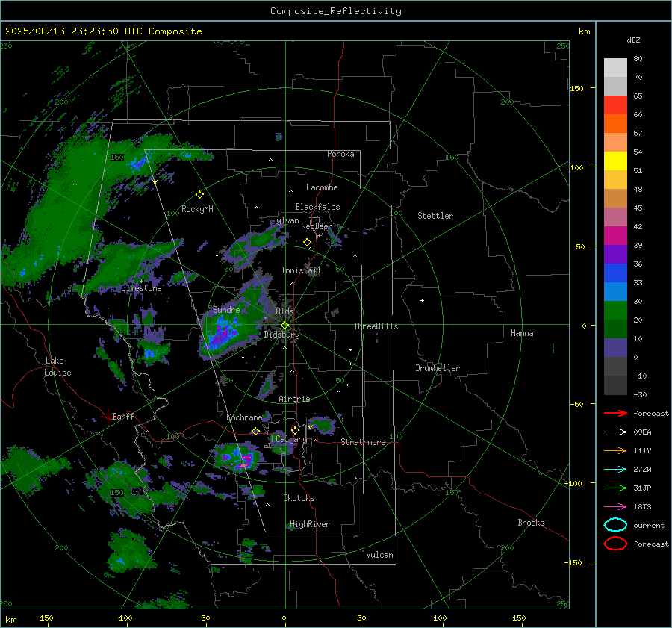This screenshot has height=628, width=672.
Task: Click the 51 dBZ yellow color swatch
Action: click(x=615, y=161)
